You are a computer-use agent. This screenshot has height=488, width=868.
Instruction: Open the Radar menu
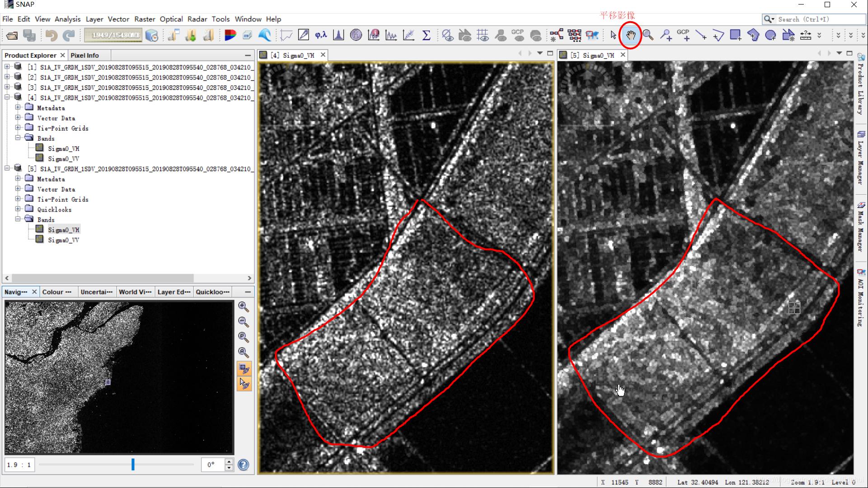(197, 19)
